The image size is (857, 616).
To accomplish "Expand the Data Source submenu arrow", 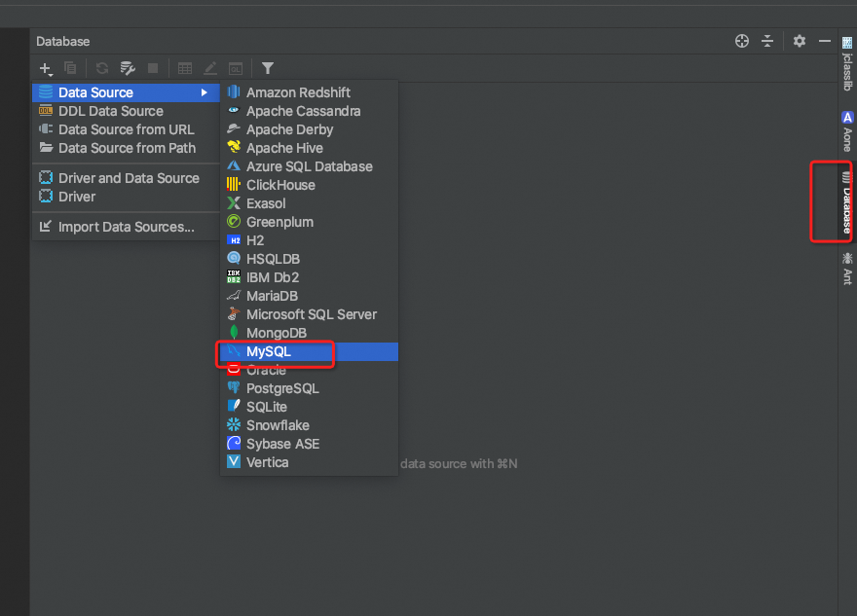I will 204,92.
